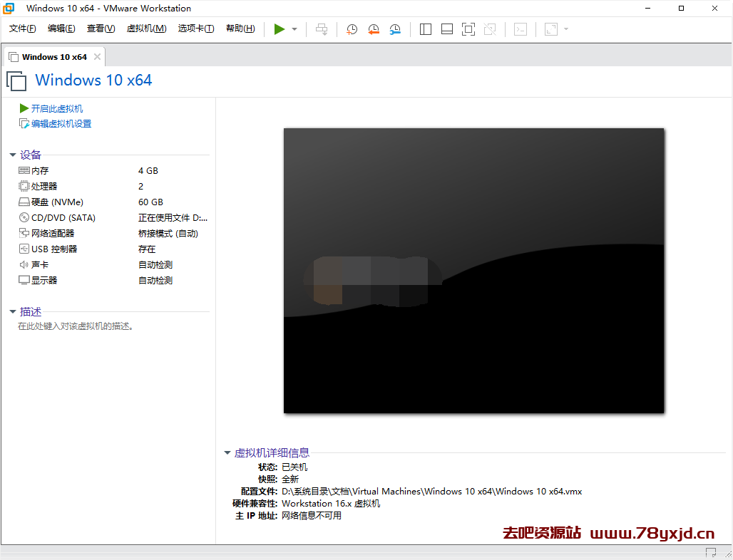Click the 桥接模式 (自动) network value
The image size is (733, 560).
[x=168, y=234]
